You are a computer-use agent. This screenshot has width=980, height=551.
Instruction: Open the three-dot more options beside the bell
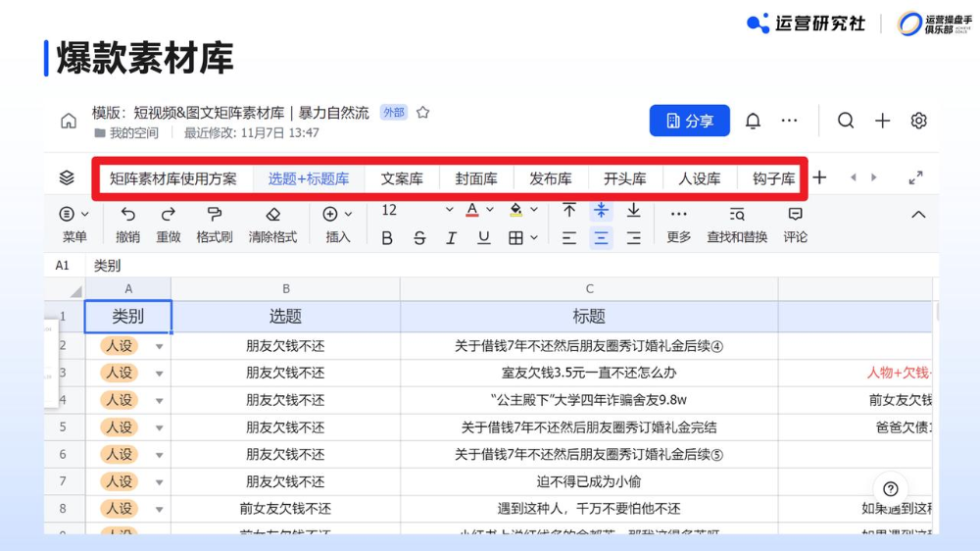click(x=789, y=121)
